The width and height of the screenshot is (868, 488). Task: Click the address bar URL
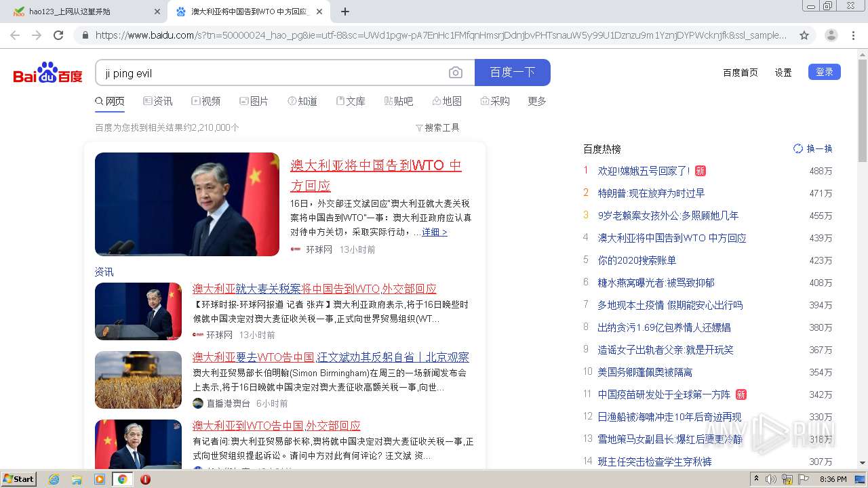(441, 35)
